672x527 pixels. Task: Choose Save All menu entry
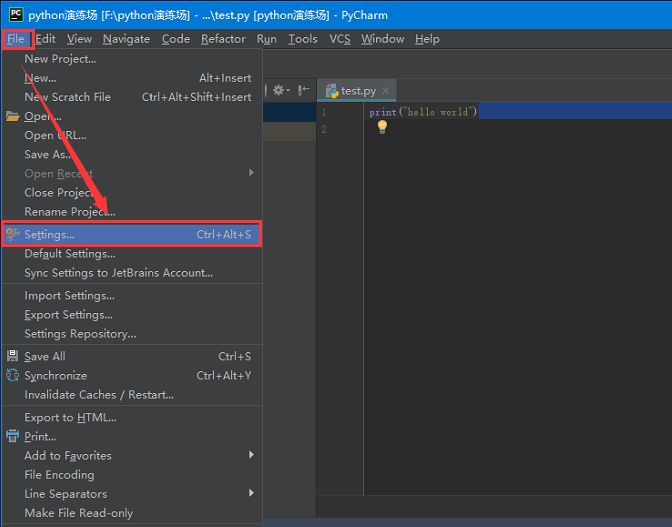point(132,356)
